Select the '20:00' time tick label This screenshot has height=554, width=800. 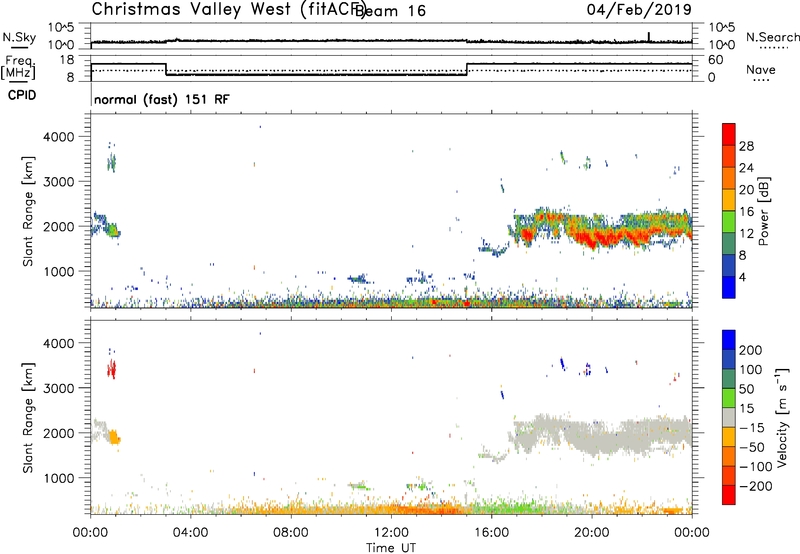coord(591,533)
